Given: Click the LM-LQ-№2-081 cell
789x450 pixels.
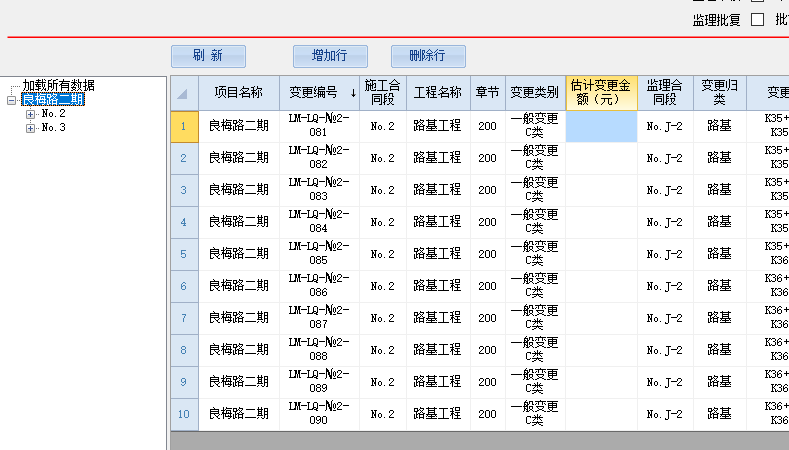Looking at the screenshot, I should 319,126.
